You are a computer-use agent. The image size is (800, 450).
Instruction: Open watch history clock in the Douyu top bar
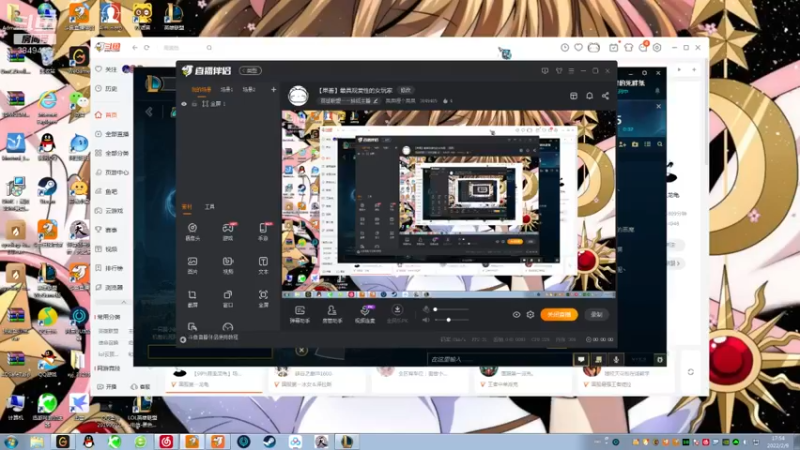coord(565,47)
